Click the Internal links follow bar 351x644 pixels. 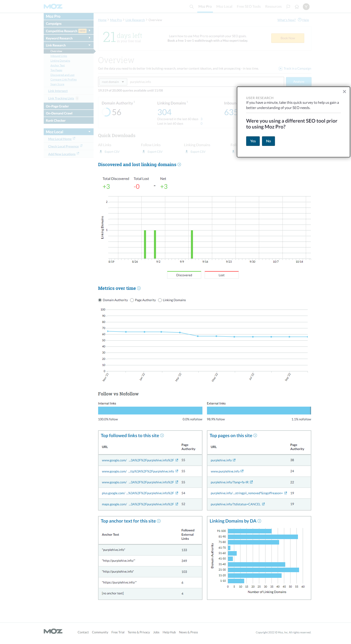point(150,411)
